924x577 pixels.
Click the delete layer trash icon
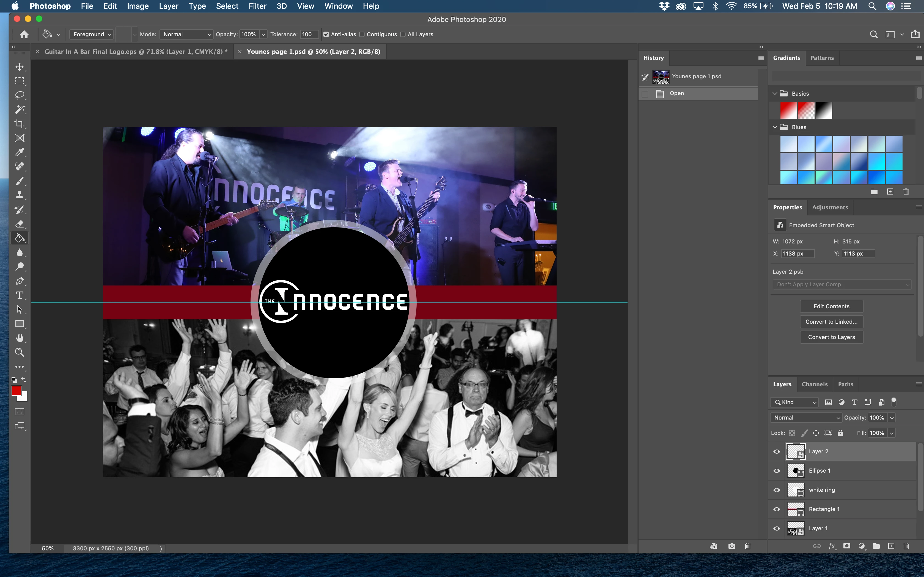906,546
